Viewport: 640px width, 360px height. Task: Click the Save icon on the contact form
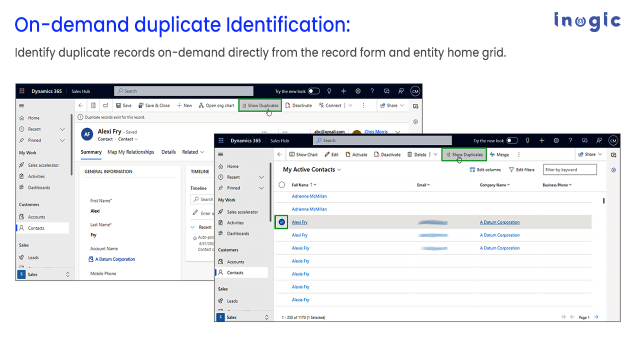(118, 105)
